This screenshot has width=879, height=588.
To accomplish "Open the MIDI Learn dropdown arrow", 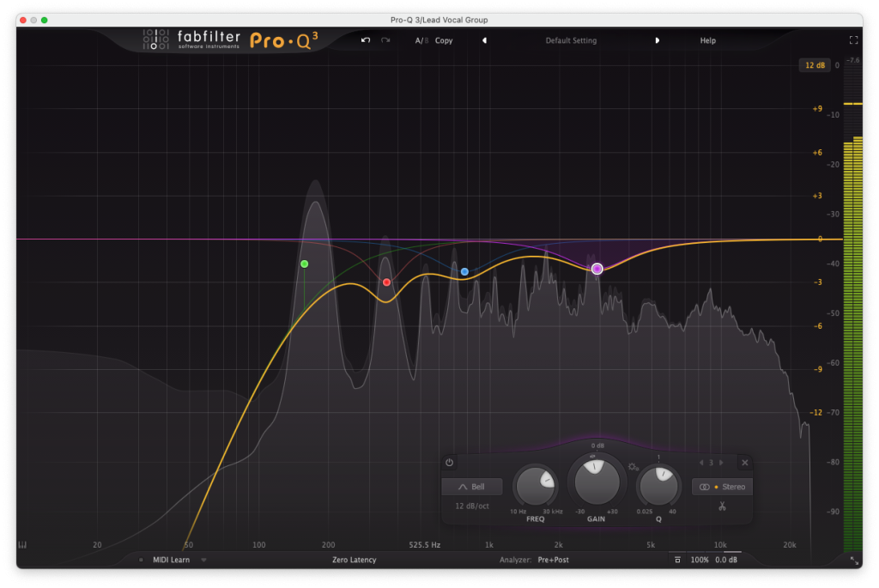I will pos(204,560).
